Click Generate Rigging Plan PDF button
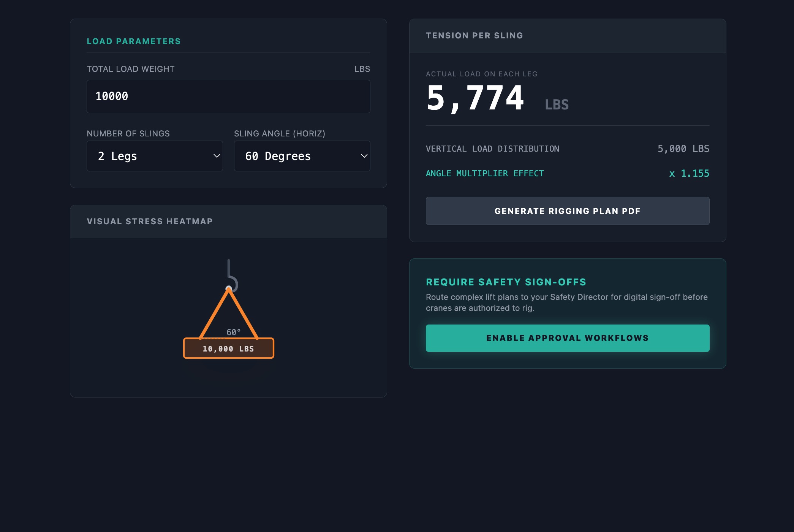 point(568,211)
